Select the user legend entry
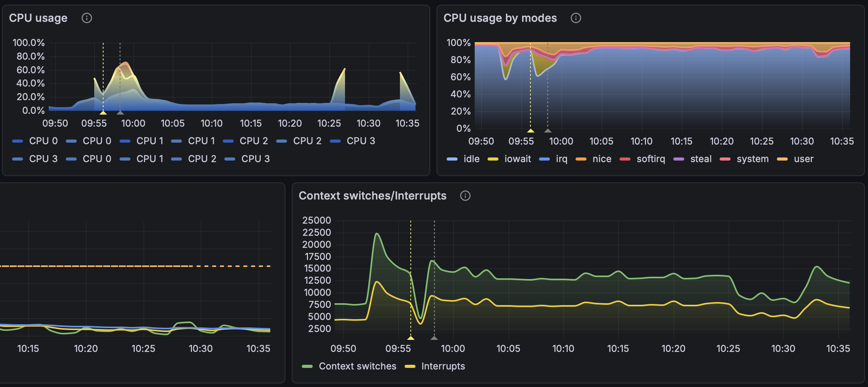 (x=803, y=159)
